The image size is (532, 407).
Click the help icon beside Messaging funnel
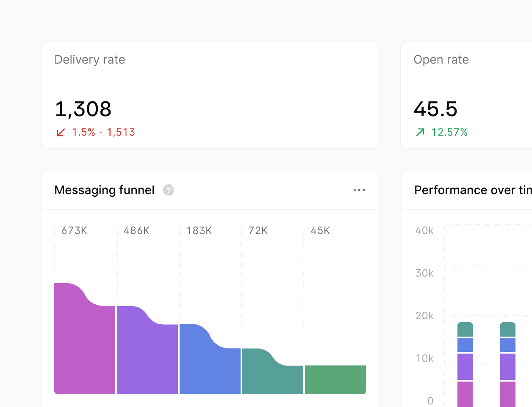click(169, 190)
